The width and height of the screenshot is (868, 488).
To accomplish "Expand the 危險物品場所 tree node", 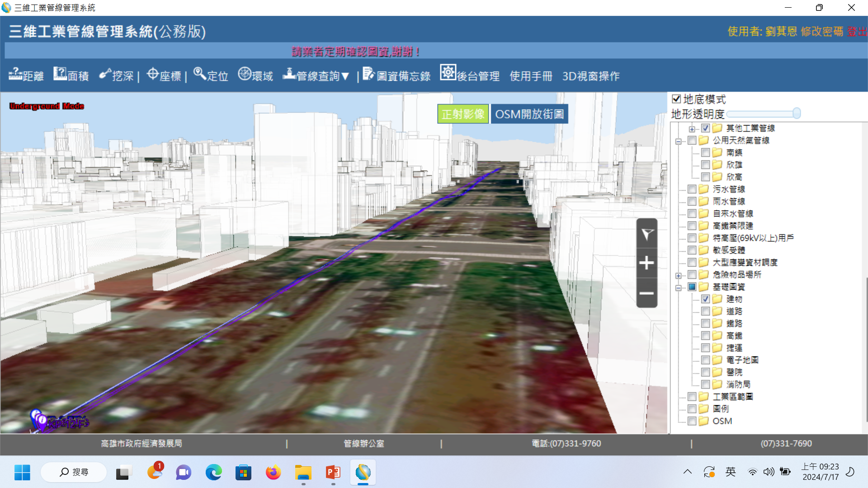I will pyautogui.click(x=678, y=275).
